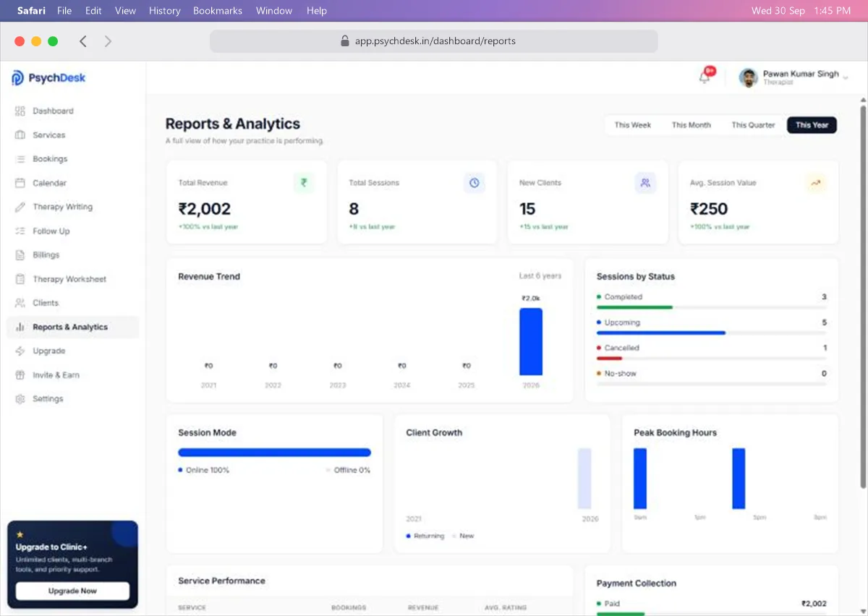Click the Payment Collection Paid label
Screen dimensions: 868x616
pos(612,604)
